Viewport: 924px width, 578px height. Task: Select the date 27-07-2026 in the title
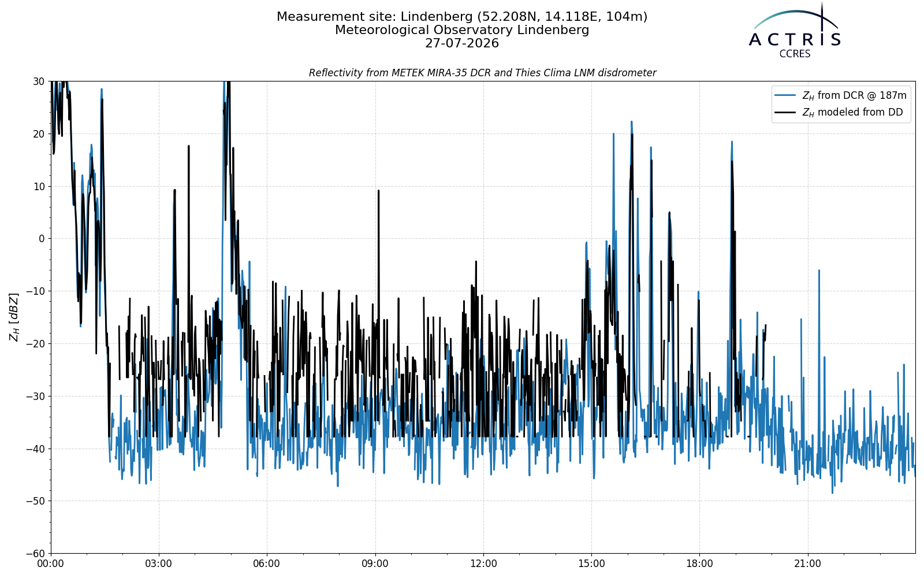click(x=462, y=43)
